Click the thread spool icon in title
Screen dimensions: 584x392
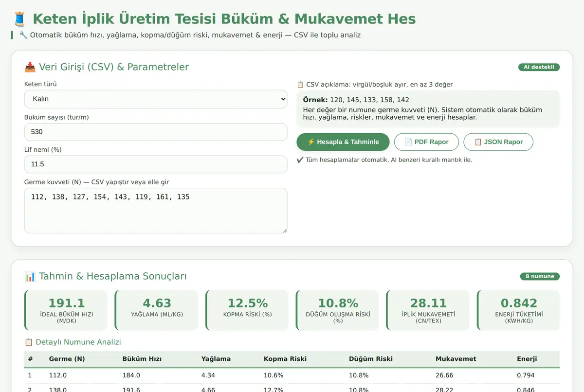tap(19, 19)
